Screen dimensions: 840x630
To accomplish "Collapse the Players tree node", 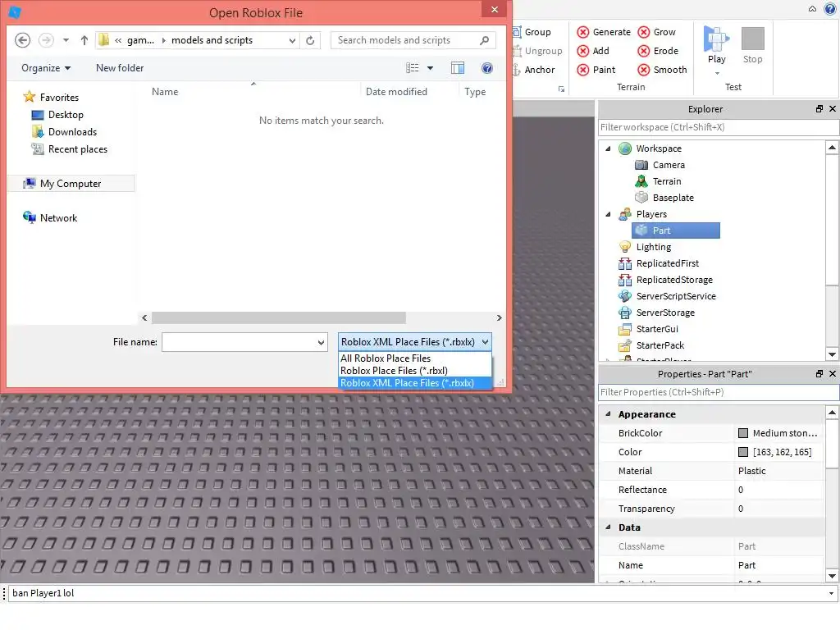I will click(608, 214).
